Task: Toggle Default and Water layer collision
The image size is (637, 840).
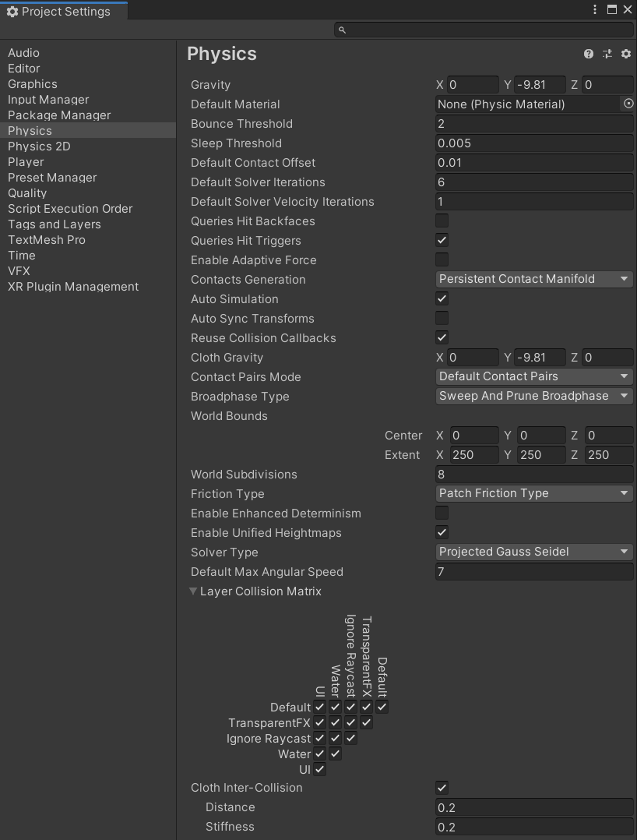Action: 334,707
